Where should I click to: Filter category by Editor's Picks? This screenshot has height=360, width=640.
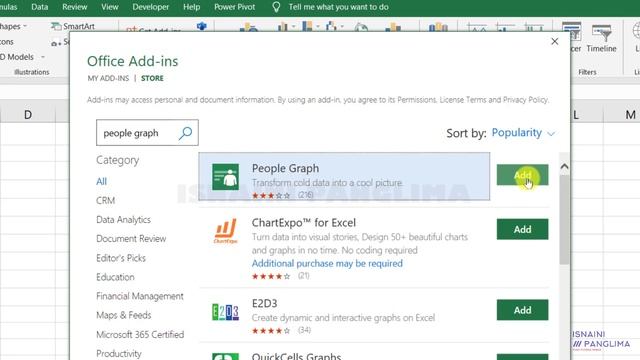pos(121,258)
